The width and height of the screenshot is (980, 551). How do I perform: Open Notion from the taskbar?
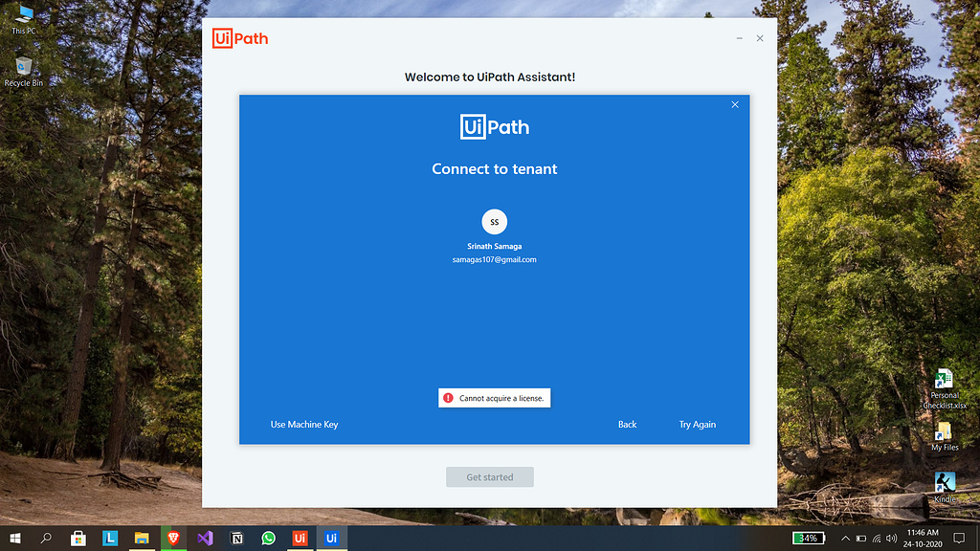236,538
